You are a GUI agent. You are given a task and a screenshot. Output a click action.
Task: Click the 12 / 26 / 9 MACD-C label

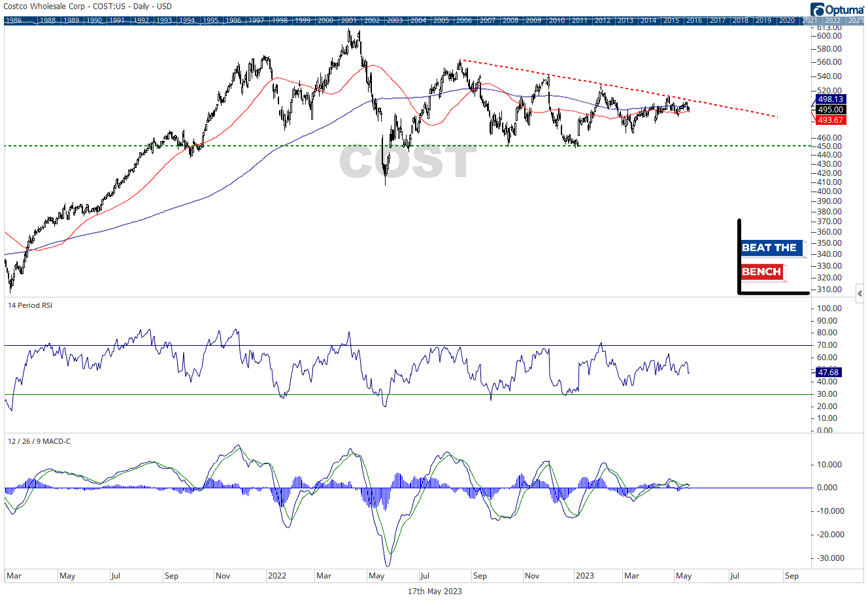pyautogui.click(x=39, y=441)
